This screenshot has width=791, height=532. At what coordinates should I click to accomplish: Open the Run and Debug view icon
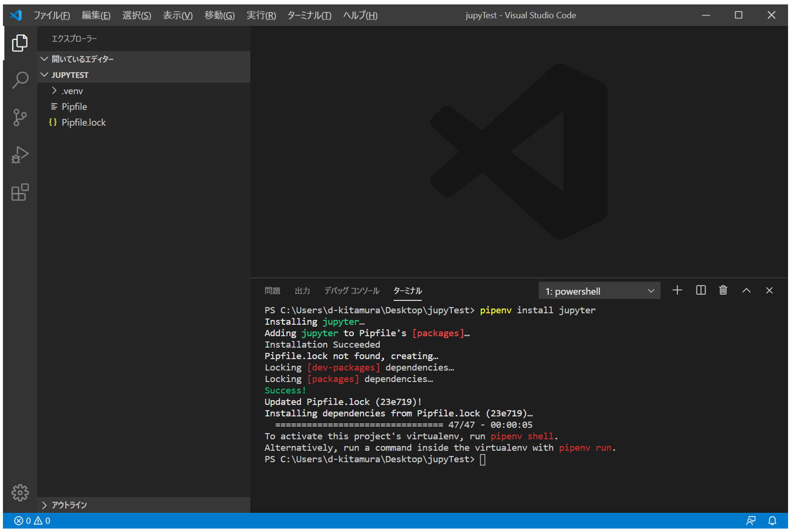(x=20, y=155)
